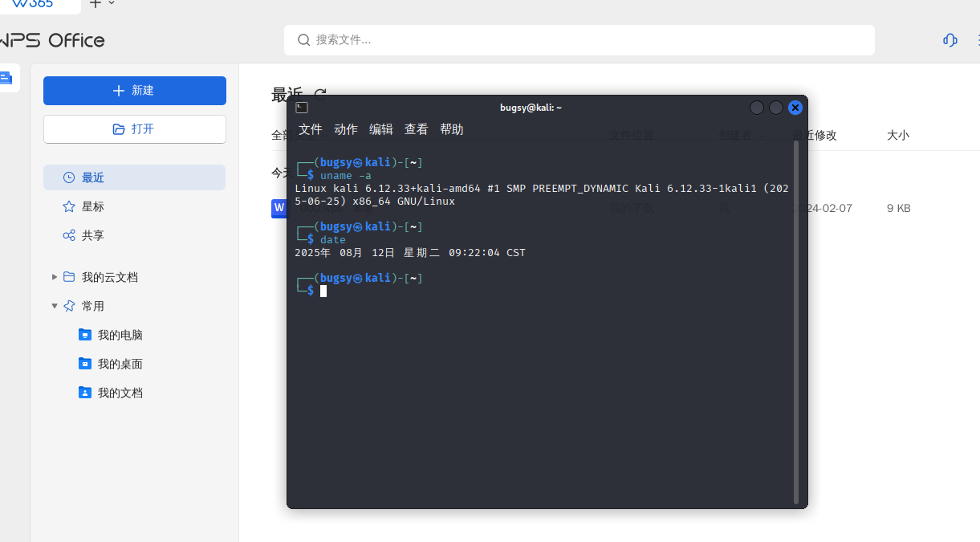Open 我的文档 under 常用
The height and width of the screenshot is (542, 980).
point(120,393)
